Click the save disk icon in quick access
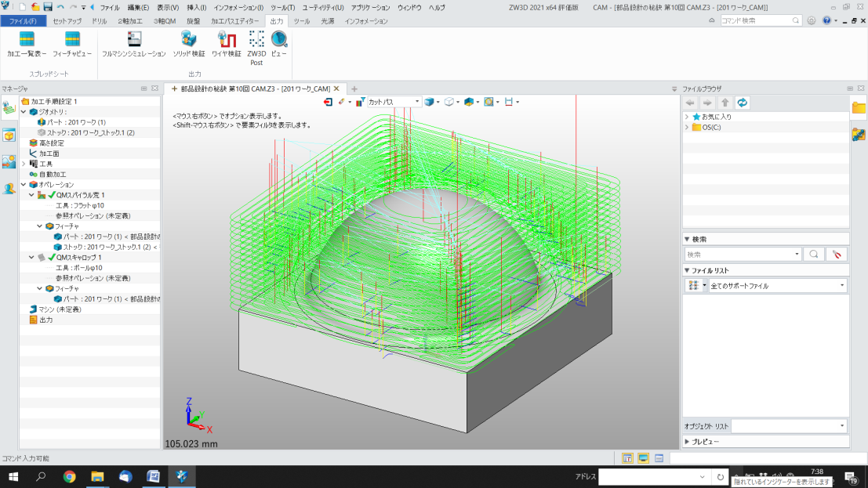This screenshot has height=488, width=868. click(48, 7)
